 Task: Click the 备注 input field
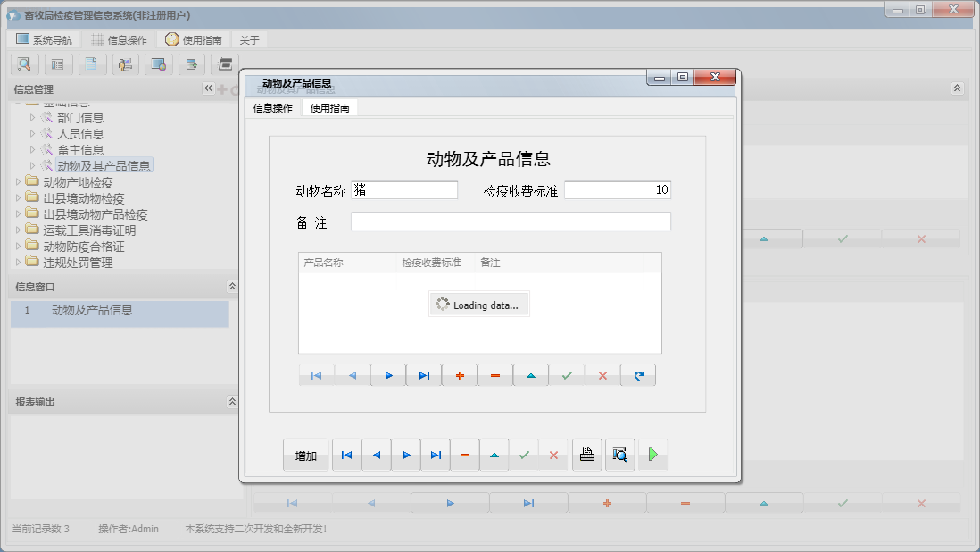[x=511, y=222]
